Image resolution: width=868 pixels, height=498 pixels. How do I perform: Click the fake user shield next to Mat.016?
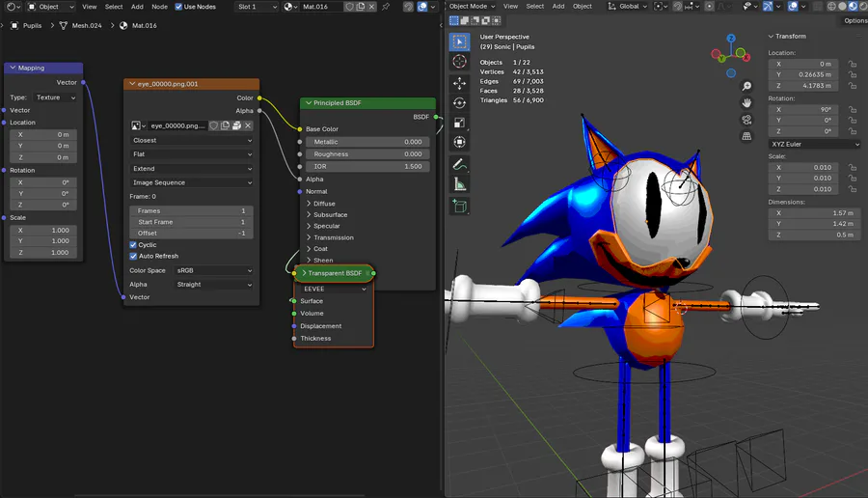click(x=350, y=7)
